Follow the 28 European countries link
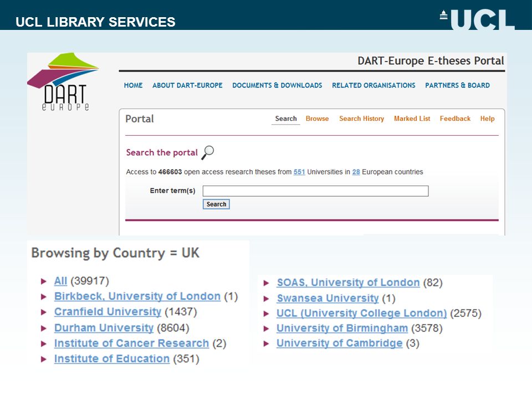The width and height of the screenshot is (532, 399). tap(356, 172)
